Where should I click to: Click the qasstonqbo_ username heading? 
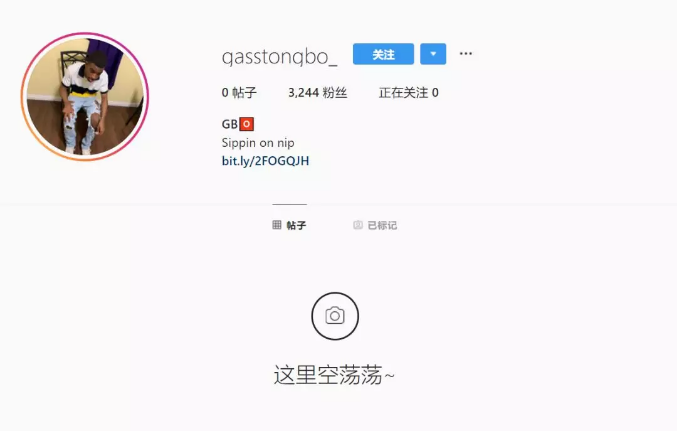[279, 57]
